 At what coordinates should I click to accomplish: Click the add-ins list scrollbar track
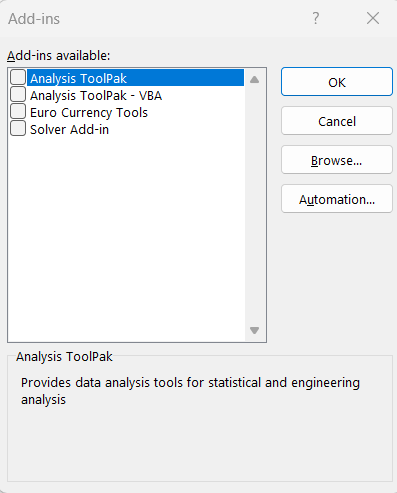click(x=254, y=205)
